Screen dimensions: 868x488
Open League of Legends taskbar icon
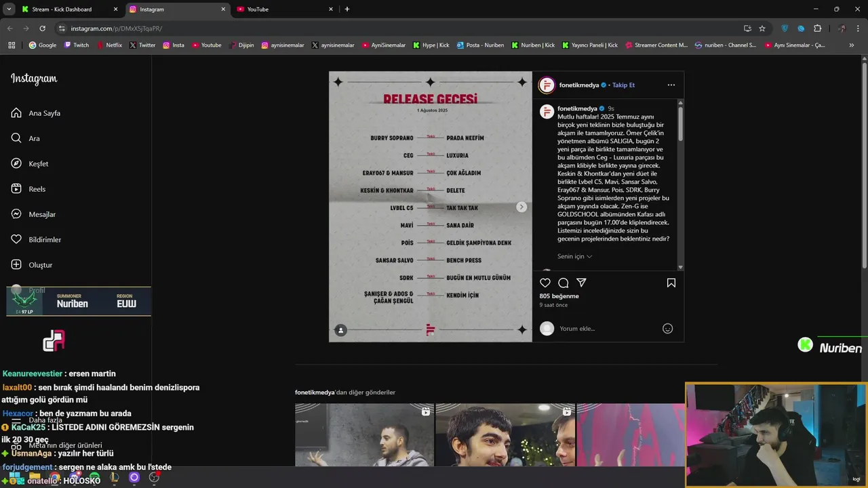point(115,477)
